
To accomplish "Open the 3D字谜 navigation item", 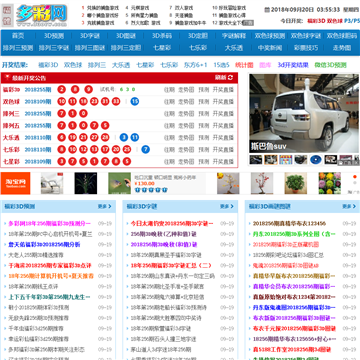I will point(90,36).
